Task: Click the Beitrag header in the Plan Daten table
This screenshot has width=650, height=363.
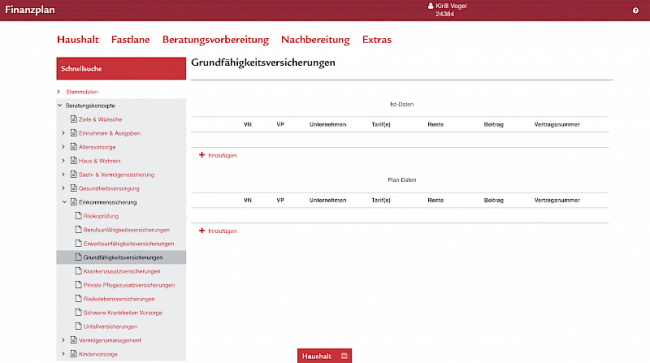Action: [x=493, y=200]
